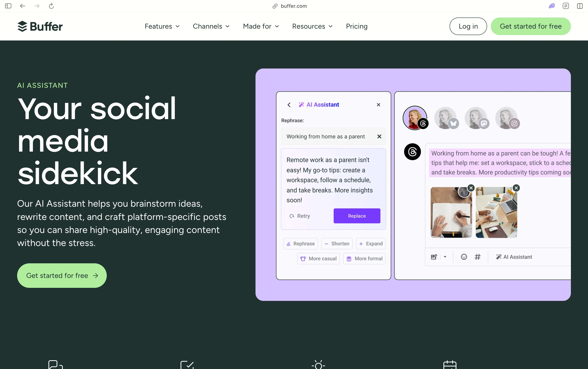This screenshot has width=588, height=369.
Task: Close the AI Assistant panel
Action: click(x=379, y=105)
